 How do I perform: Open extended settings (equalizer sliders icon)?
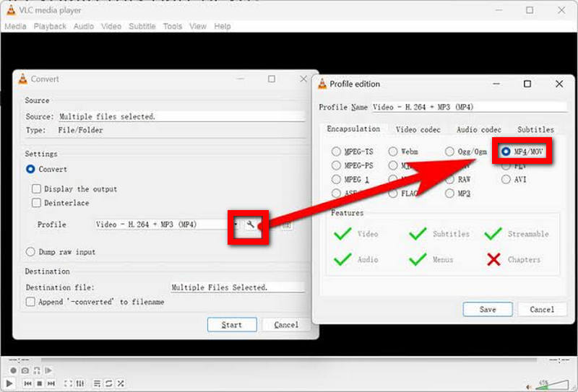coord(80,383)
